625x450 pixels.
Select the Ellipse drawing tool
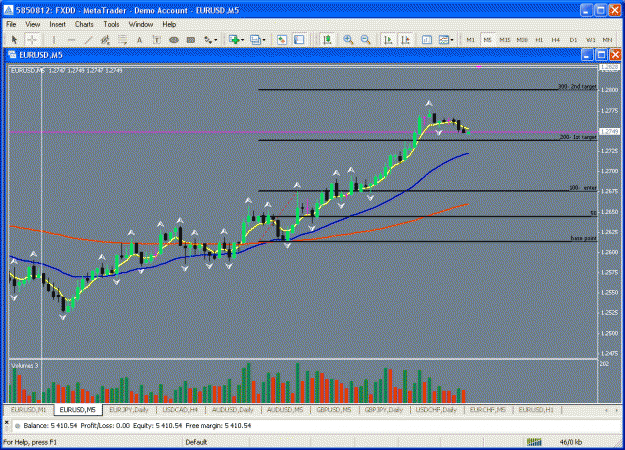tap(174, 40)
